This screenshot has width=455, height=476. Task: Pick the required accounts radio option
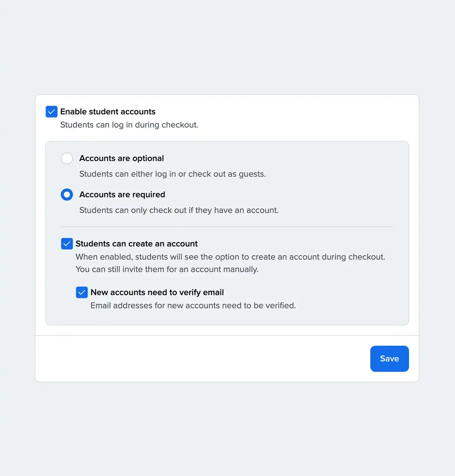tap(67, 194)
